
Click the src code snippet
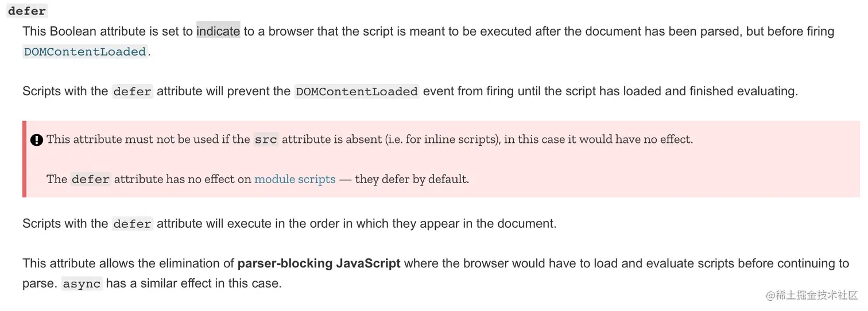[x=266, y=139]
